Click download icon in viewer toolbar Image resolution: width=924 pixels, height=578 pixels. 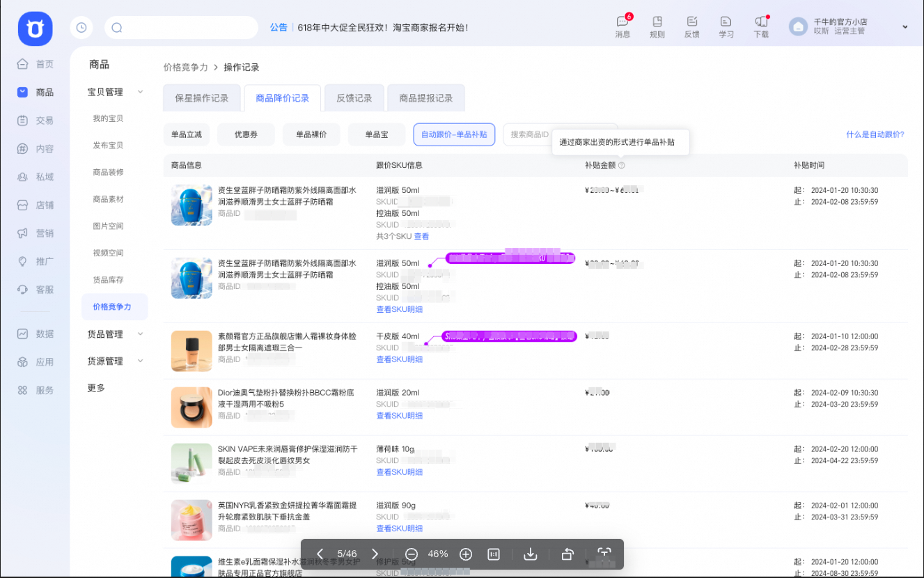[531, 554]
